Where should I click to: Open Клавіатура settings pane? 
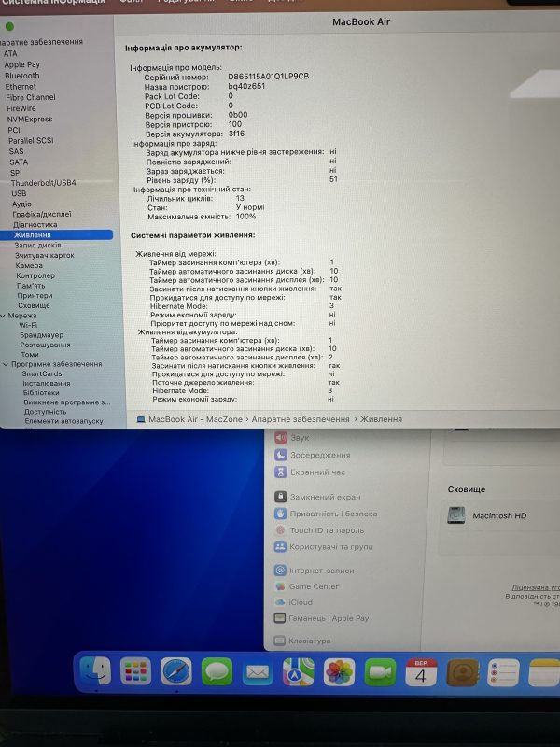click(302, 641)
